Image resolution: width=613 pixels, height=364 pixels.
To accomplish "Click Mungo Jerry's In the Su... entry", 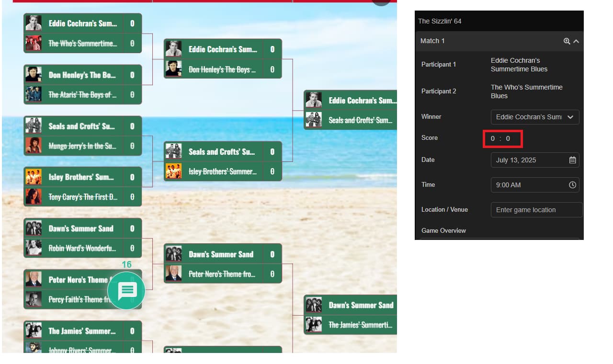I will [82, 146].
